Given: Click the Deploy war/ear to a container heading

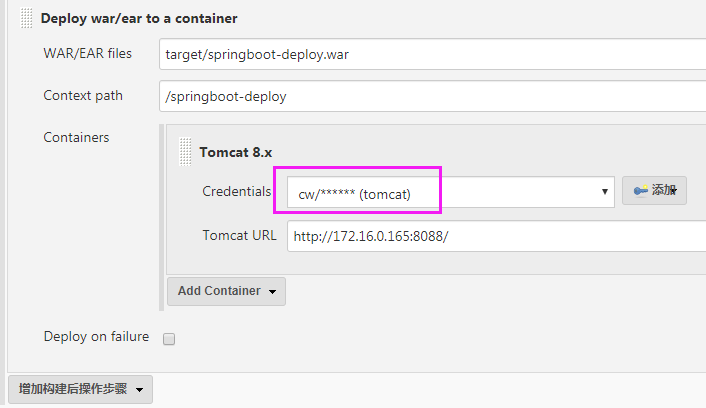Looking at the screenshot, I should tap(139, 18).
